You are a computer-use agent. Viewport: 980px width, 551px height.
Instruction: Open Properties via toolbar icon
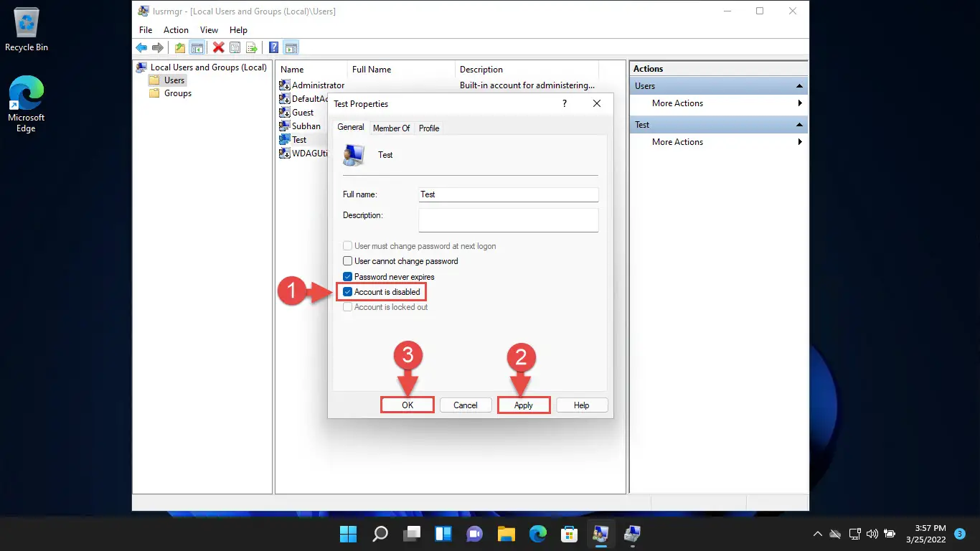coord(235,48)
